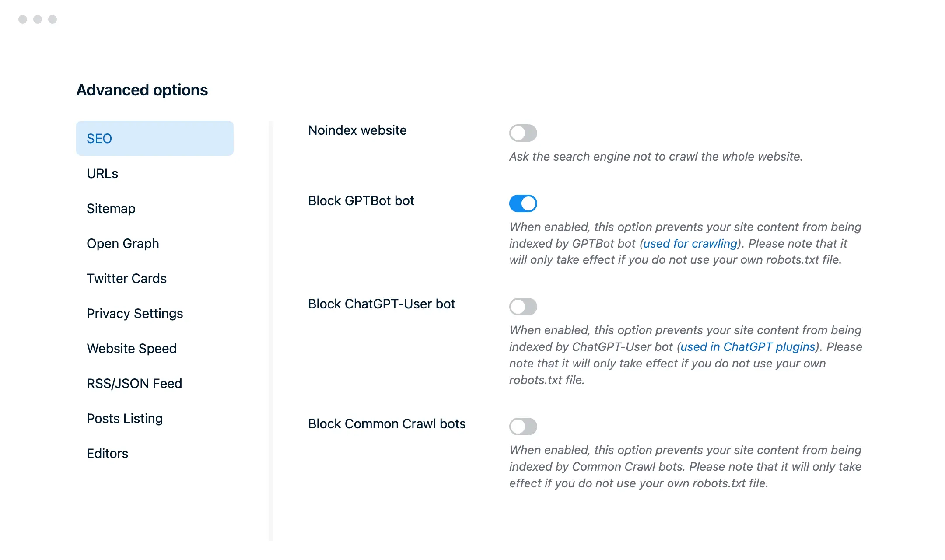Screen dimensions: 945x560
Task: Open RSS/JSON Feed settings
Action: point(135,383)
